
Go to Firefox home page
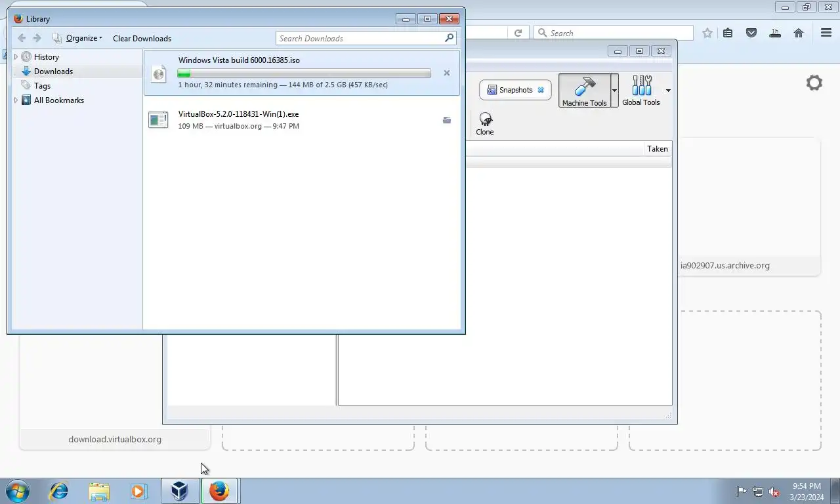point(799,33)
